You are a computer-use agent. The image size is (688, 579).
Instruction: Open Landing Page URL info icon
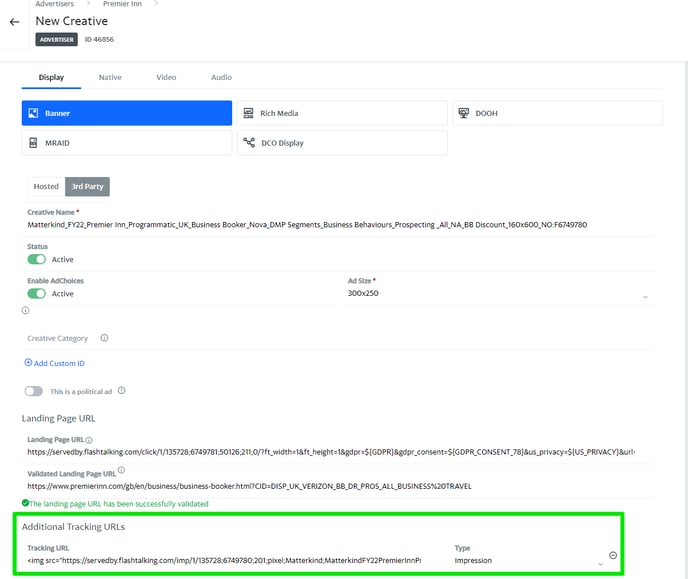point(89,440)
